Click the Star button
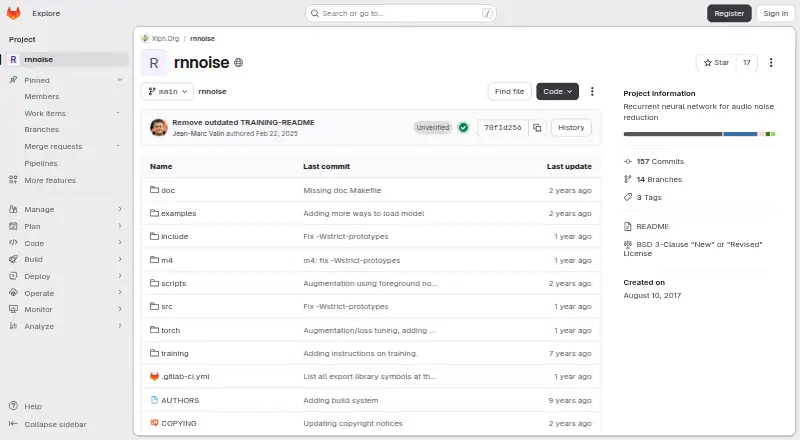Screen dimensions: 800x440 pyautogui.click(x=716, y=62)
